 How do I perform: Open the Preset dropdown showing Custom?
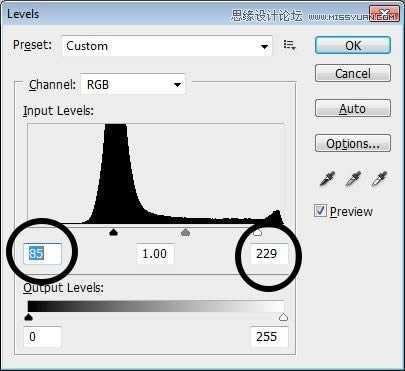tap(167, 46)
